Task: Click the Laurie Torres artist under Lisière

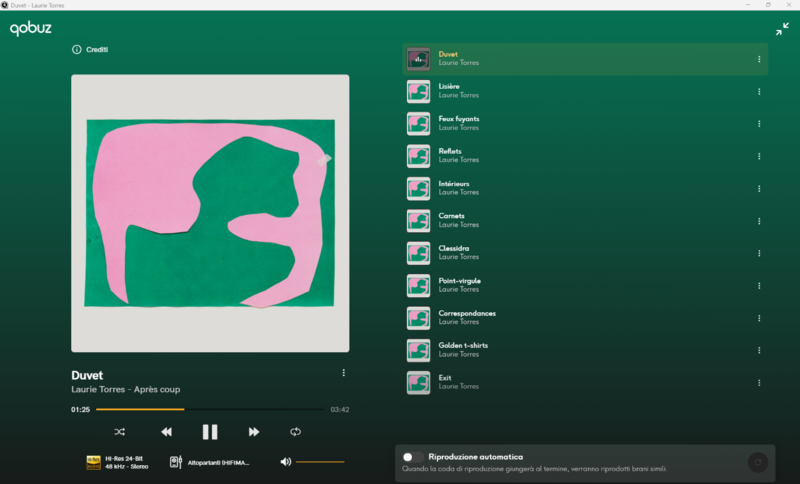Action: point(459,95)
